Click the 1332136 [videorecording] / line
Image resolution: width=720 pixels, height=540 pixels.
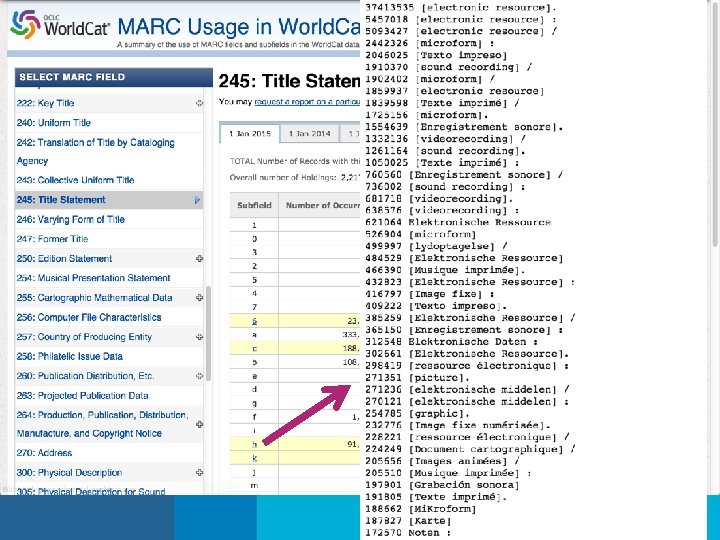445,139
